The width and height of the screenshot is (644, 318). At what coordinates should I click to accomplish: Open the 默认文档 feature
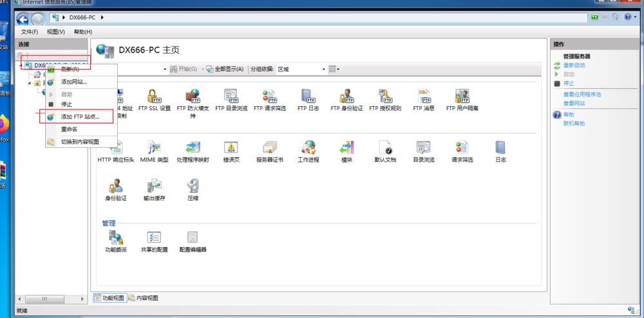[385, 151]
